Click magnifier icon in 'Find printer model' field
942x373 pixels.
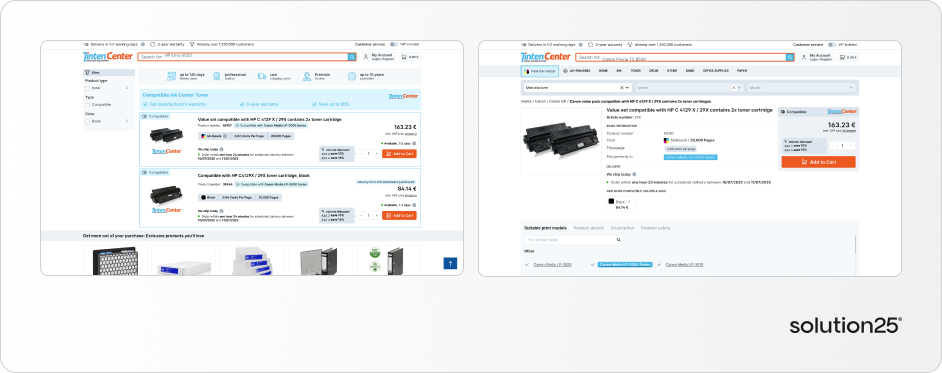click(x=618, y=240)
